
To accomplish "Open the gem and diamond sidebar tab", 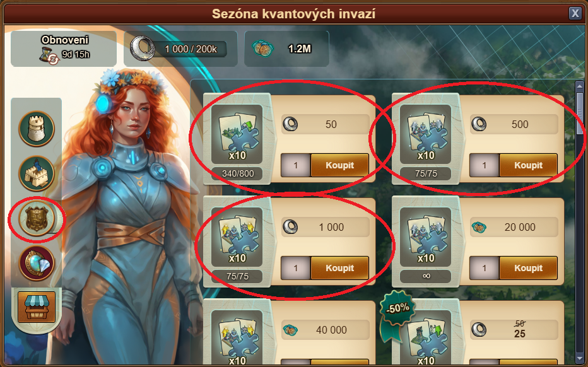I will (x=37, y=263).
